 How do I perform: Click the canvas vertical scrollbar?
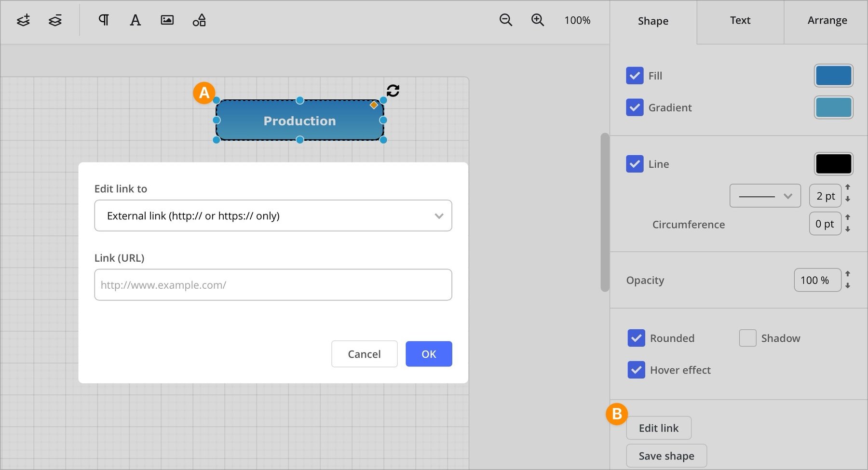click(x=605, y=212)
